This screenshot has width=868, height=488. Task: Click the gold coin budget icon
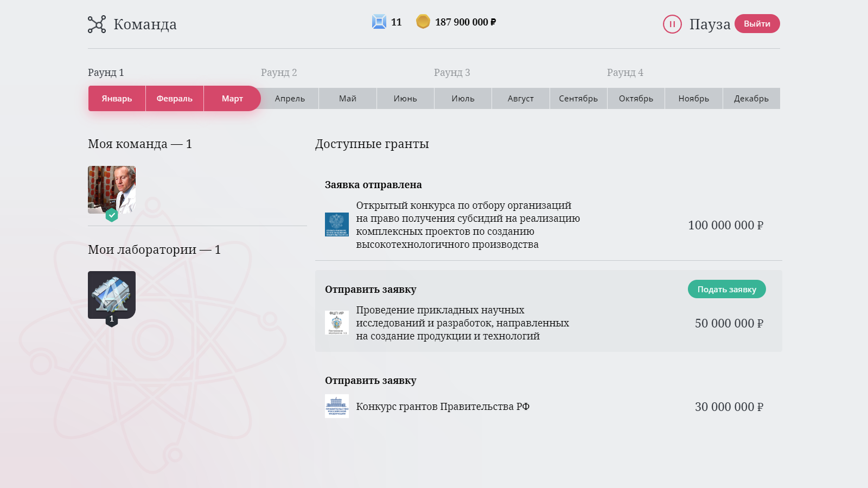(423, 22)
